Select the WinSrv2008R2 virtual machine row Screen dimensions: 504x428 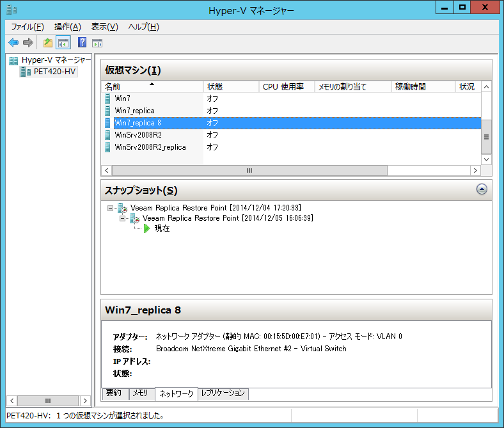point(291,135)
